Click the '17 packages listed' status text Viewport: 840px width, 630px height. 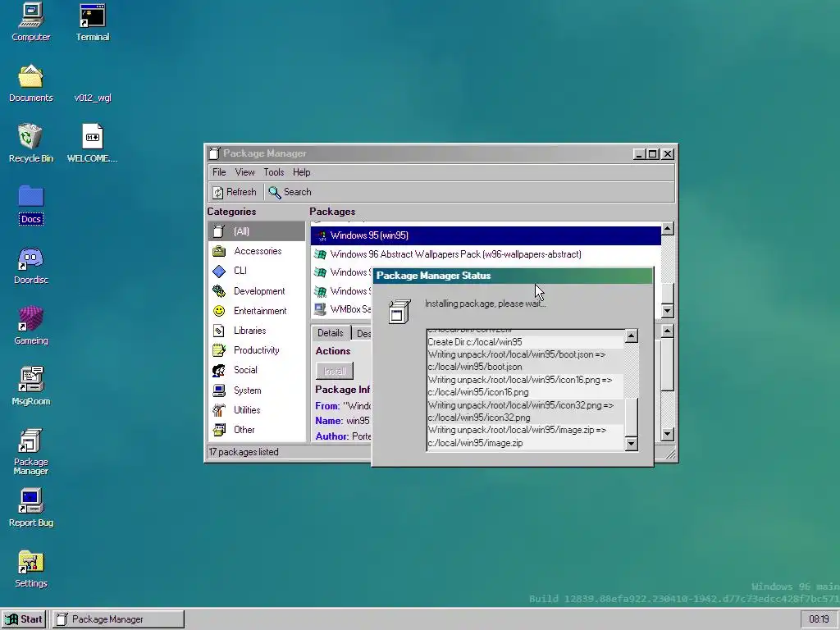[x=244, y=452]
